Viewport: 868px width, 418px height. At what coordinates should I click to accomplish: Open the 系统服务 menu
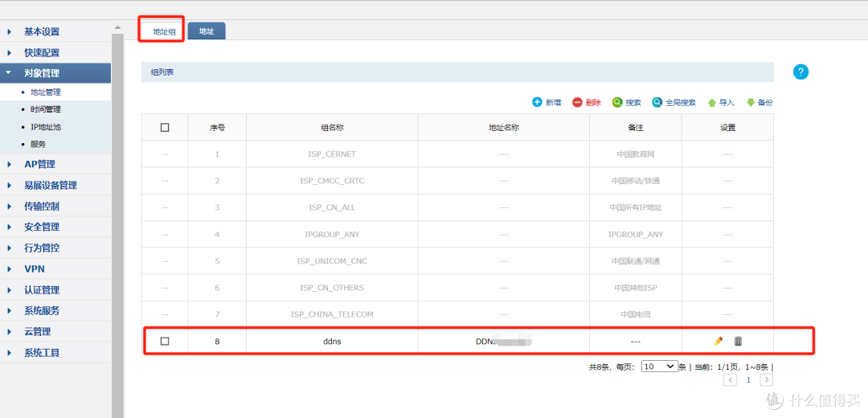click(x=55, y=311)
